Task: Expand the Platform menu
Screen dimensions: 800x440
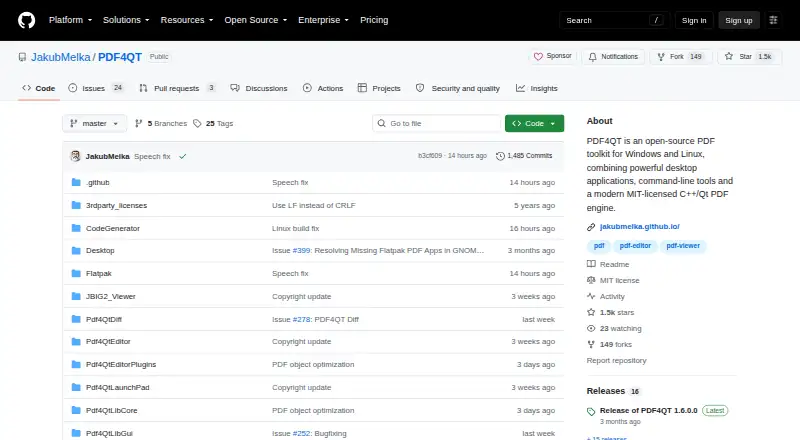Action: tap(70, 20)
